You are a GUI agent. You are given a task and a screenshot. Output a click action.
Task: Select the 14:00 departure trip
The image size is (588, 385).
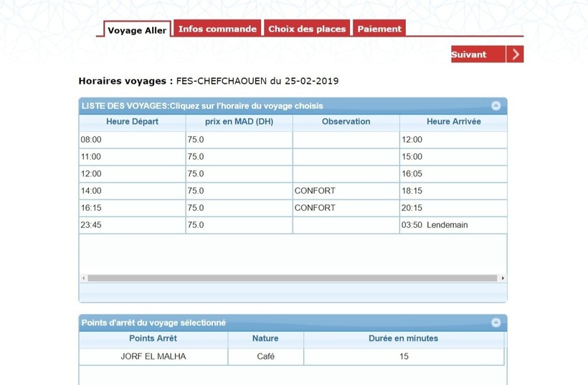[x=293, y=191]
